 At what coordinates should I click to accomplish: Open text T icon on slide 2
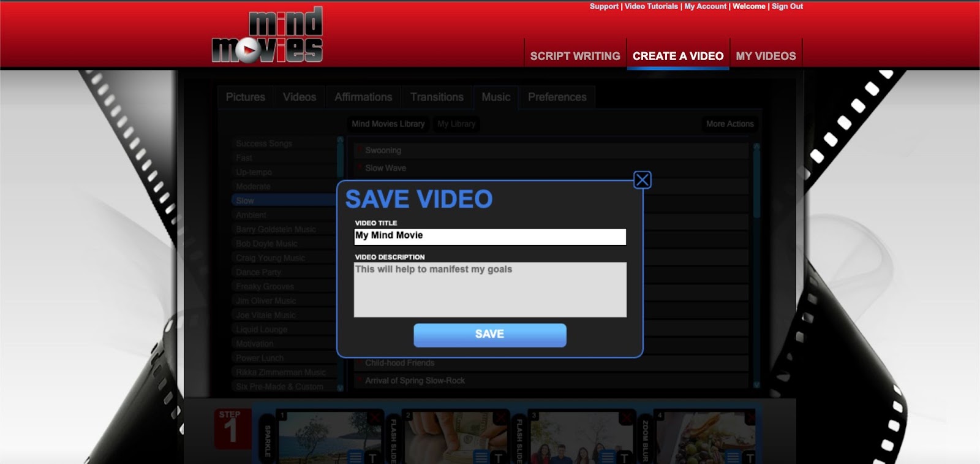(499, 457)
